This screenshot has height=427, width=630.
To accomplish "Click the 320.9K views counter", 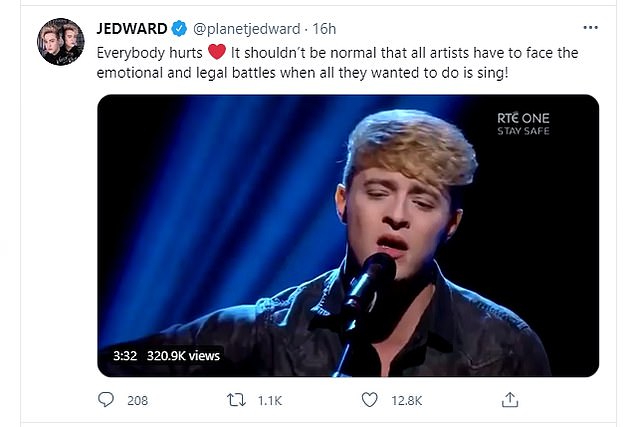I will point(183,354).
